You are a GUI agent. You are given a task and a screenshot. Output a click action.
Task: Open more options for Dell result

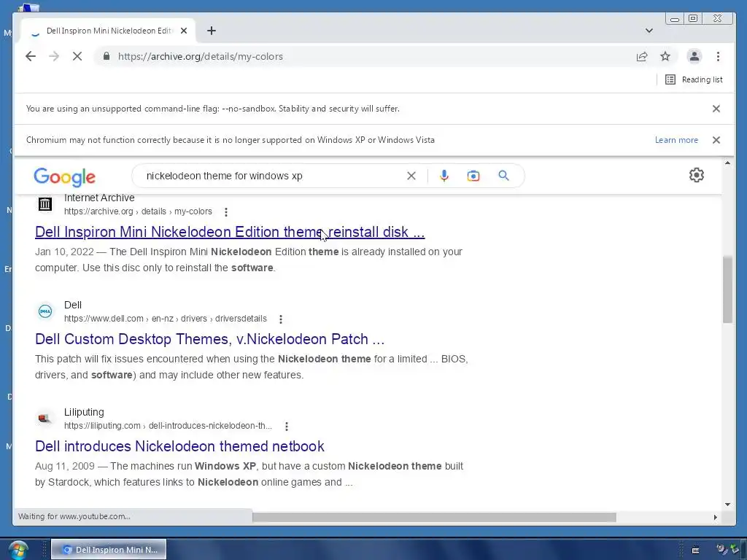point(281,319)
